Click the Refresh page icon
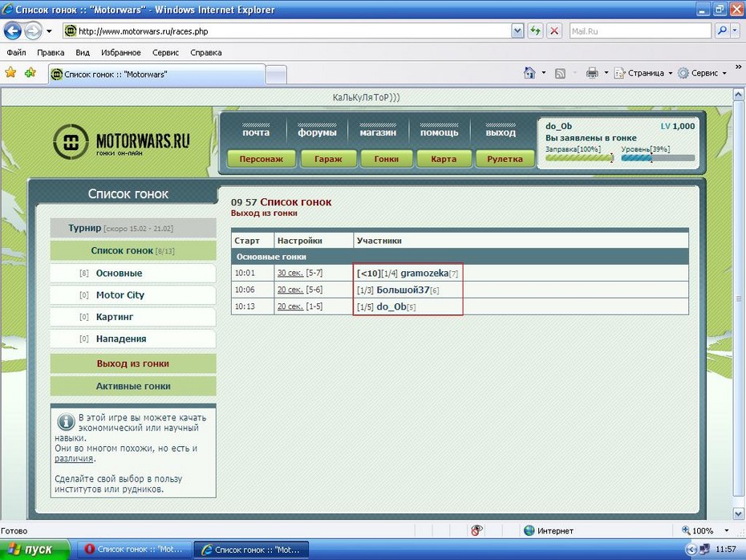Screen dimensions: 746x560 [535, 31]
